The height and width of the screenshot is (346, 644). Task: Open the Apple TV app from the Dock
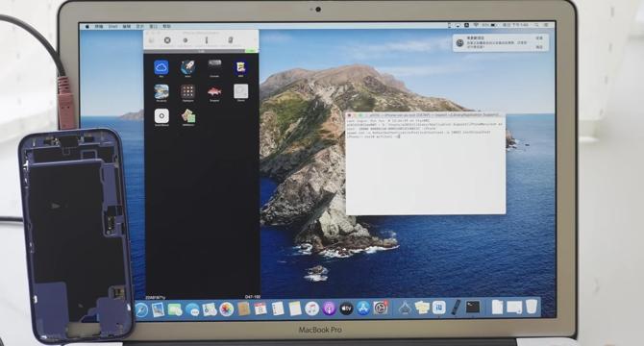click(346, 309)
